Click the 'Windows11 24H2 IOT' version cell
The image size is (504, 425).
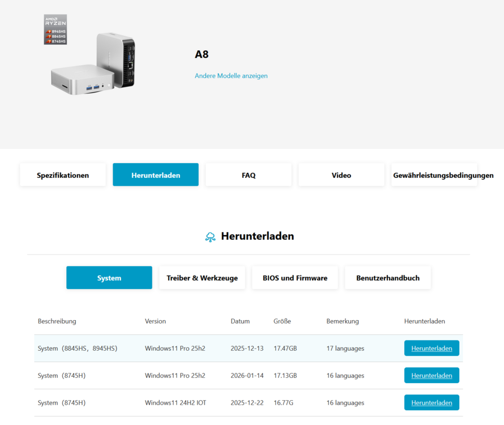(176, 403)
